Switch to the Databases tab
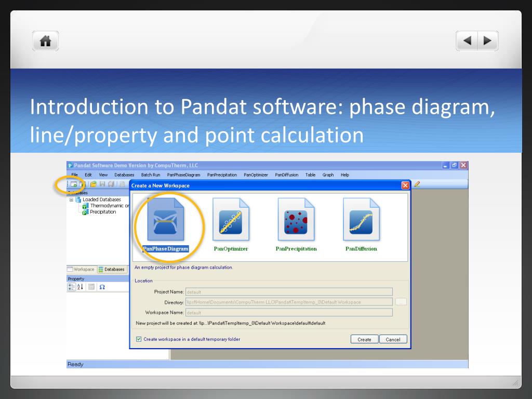Viewport: 532px width, 399px height. (x=112, y=270)
